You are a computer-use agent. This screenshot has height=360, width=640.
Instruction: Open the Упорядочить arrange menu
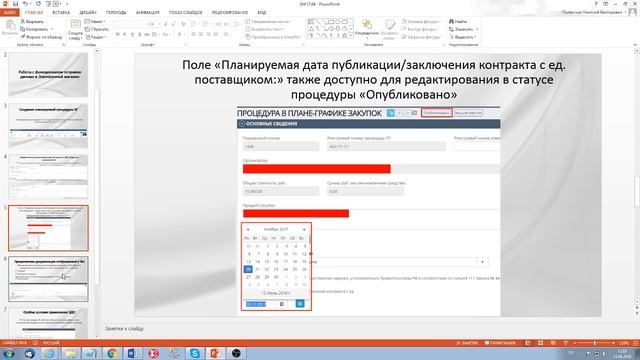pos(367,29)
